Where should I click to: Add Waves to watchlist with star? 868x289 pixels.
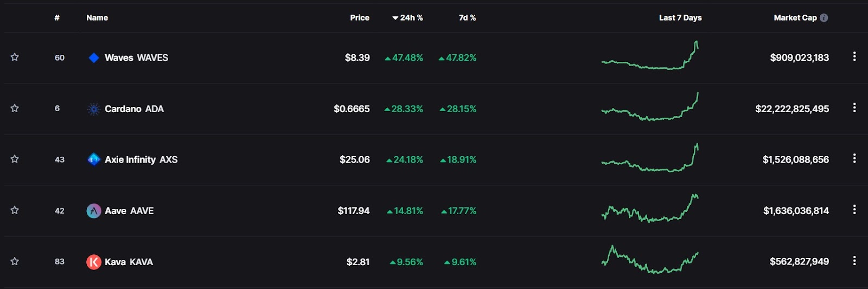(x=15, y=57)
